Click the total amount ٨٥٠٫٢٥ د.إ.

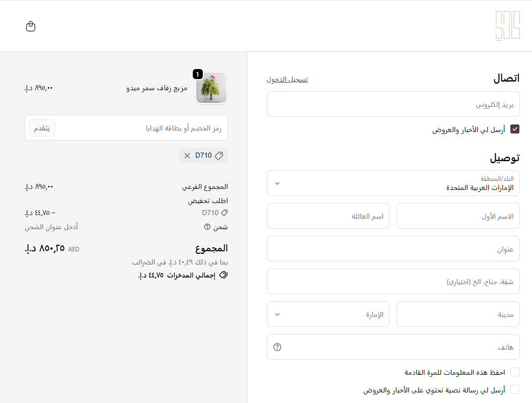pos(45,248)
